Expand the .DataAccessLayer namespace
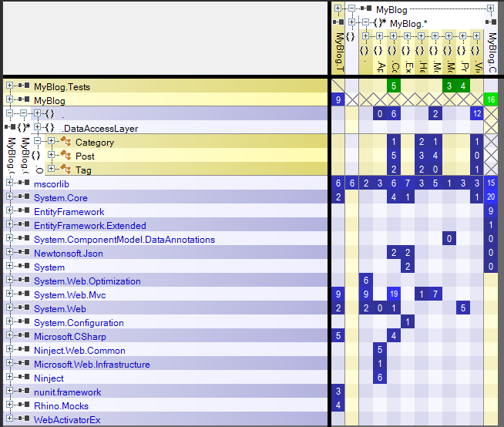 pos(37,127)
